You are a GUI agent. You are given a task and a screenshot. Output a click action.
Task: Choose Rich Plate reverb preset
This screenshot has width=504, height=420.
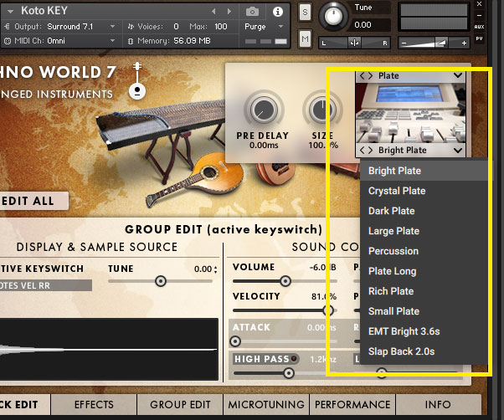(x=424, y=291)
